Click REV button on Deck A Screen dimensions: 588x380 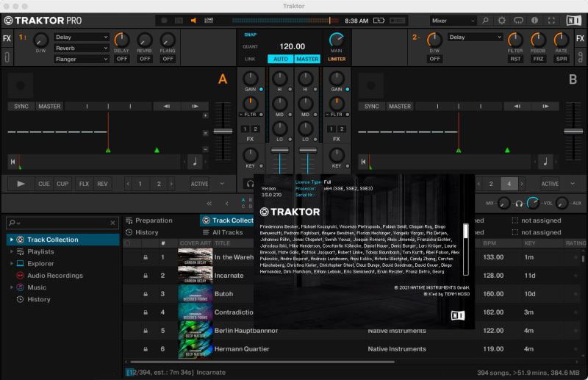coord(102,184)
